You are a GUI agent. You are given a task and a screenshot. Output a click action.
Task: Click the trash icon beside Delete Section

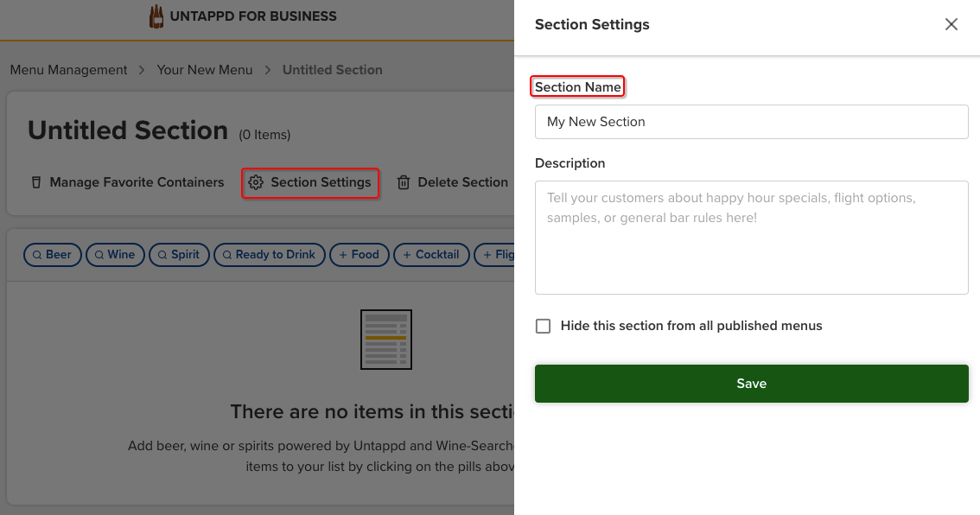(x=404, y=181)
